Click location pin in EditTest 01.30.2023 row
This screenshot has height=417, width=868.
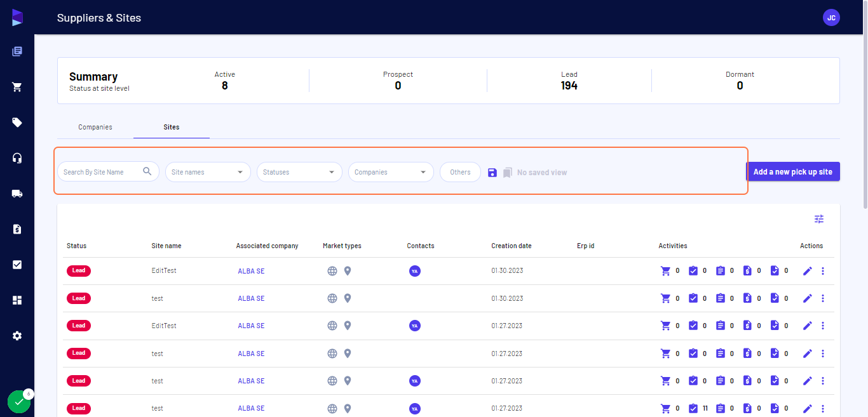pyautogui.click(x=348, y=271)
